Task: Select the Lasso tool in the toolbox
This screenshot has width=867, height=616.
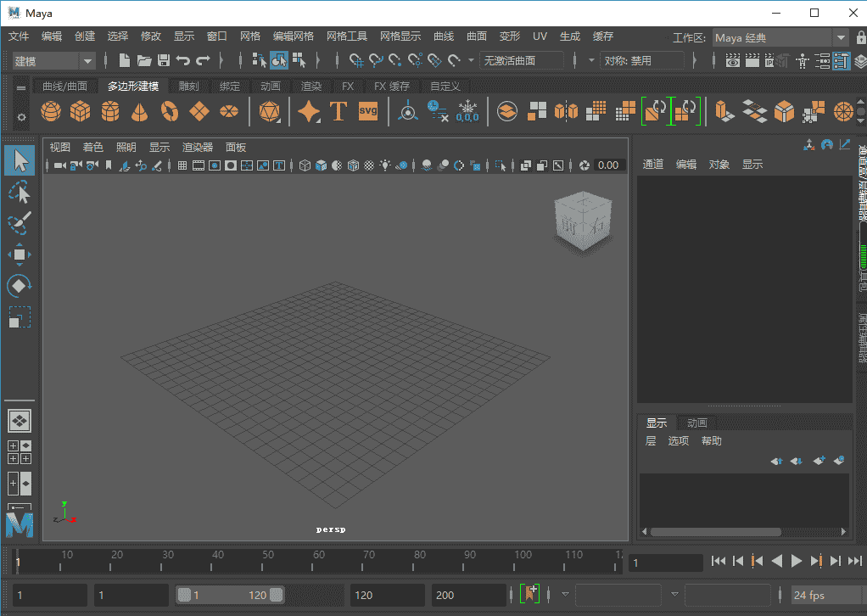Action: (20, 191)
